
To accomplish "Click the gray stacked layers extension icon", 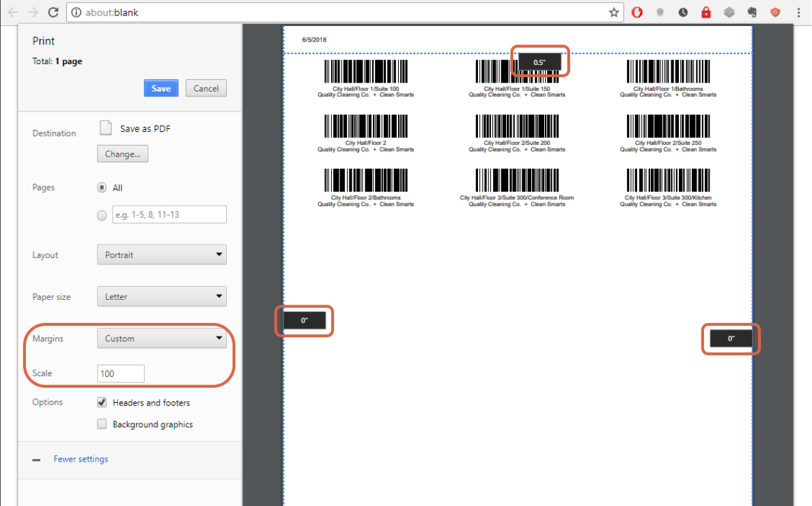I will point(729,12).
